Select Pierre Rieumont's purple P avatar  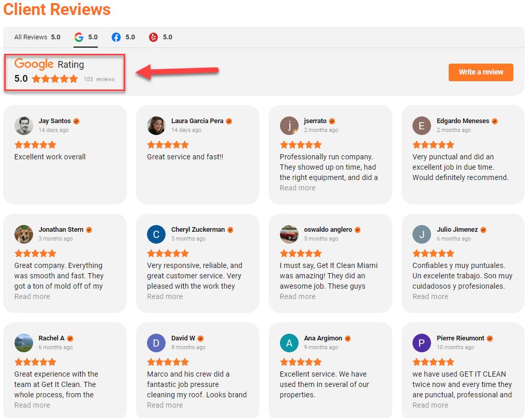coord(422,342)
